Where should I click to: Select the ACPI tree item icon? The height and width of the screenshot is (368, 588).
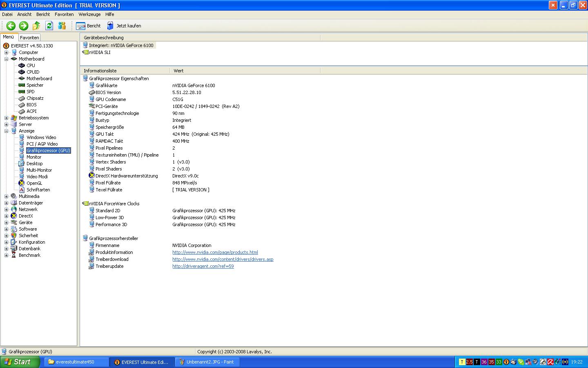22,111
